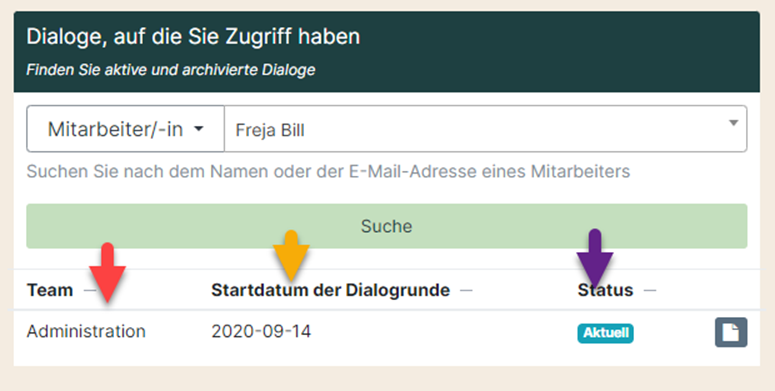Sort by Status column indicator
The width and height of the screenshot is (775, 391).
click(650, 290)
